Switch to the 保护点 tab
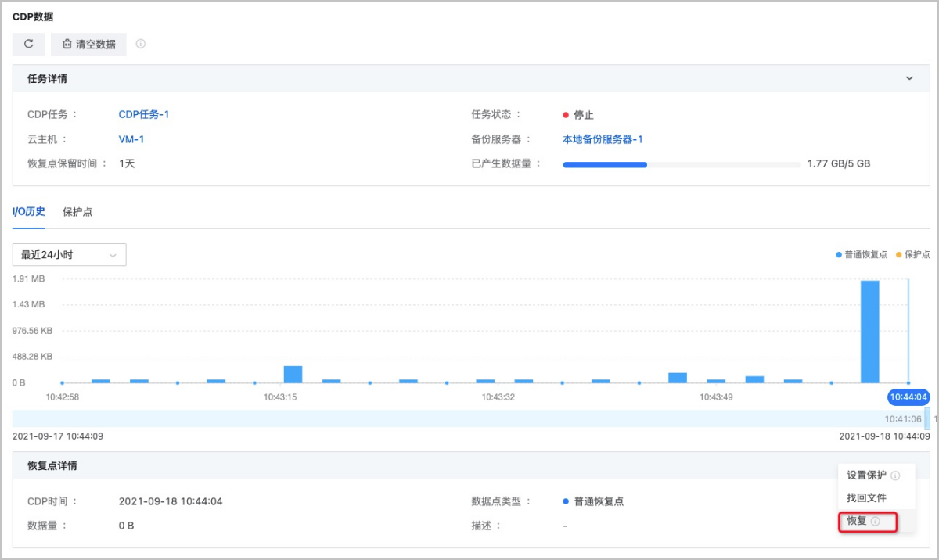939x560 pixels. pos(77,212)
